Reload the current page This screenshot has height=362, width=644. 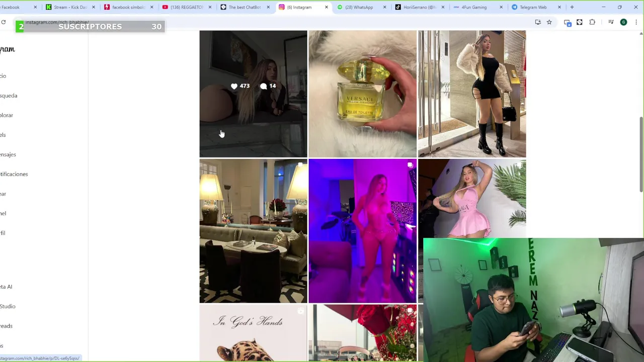pyautogui.click(x=4, y=22)
